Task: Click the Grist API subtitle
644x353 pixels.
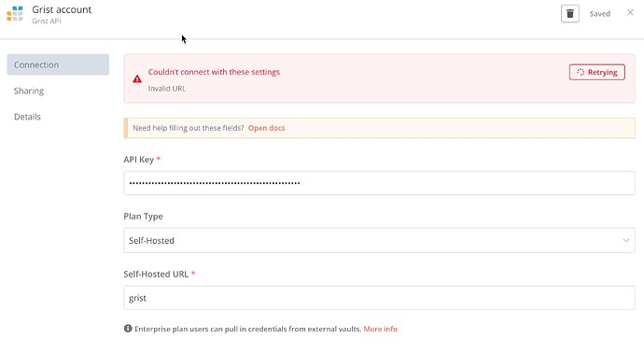Action: point(47,21)
